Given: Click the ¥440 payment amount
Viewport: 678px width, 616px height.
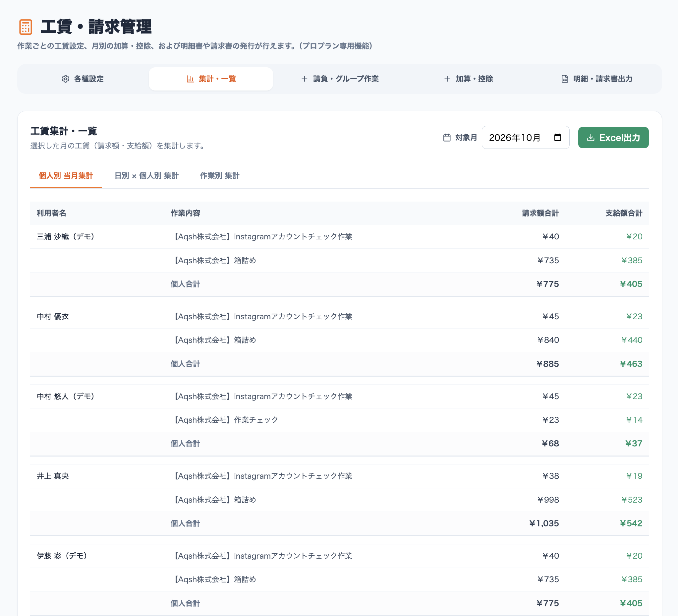Looking at the screenshot, I should pyautogui.click(x=632, y=340).
